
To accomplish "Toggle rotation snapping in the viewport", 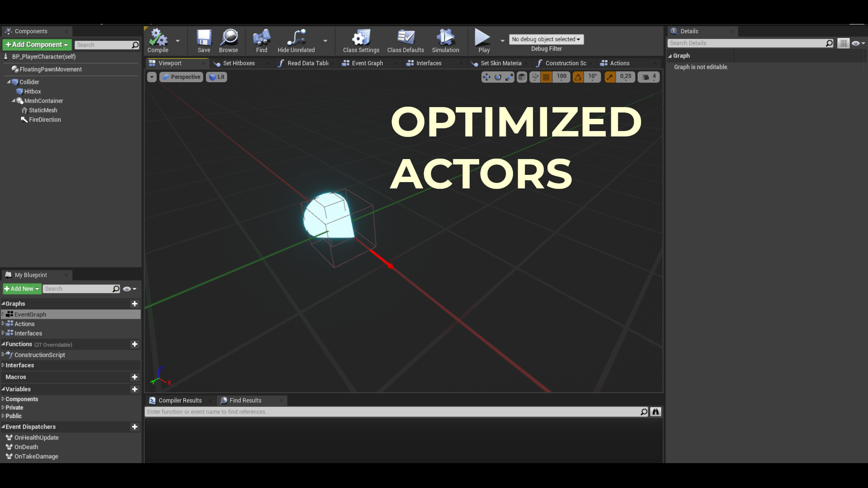I will click(x=578, y=77).
